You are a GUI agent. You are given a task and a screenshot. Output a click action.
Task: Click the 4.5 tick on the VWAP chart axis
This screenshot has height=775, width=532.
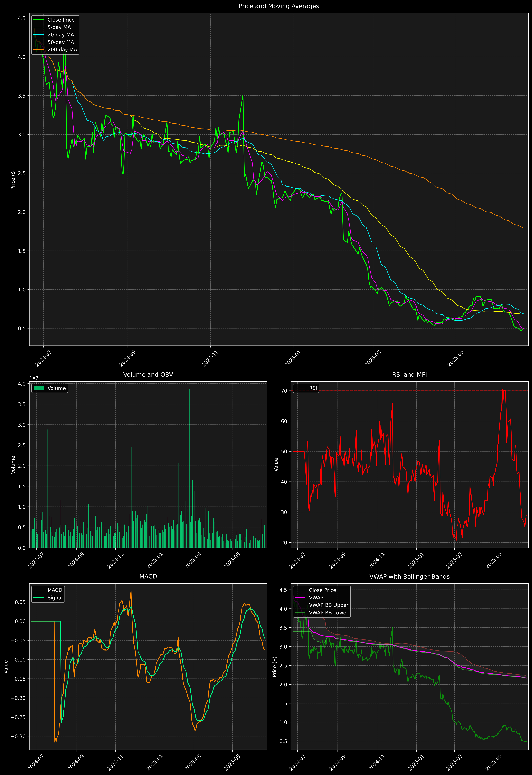click(x=283, y=590)
